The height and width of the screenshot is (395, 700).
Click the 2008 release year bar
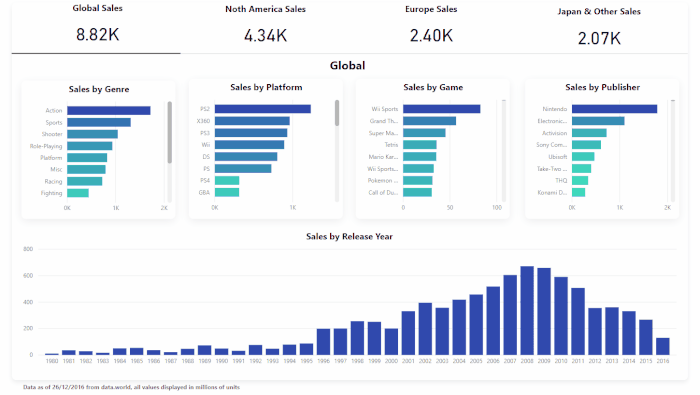[x=527, y=311]
